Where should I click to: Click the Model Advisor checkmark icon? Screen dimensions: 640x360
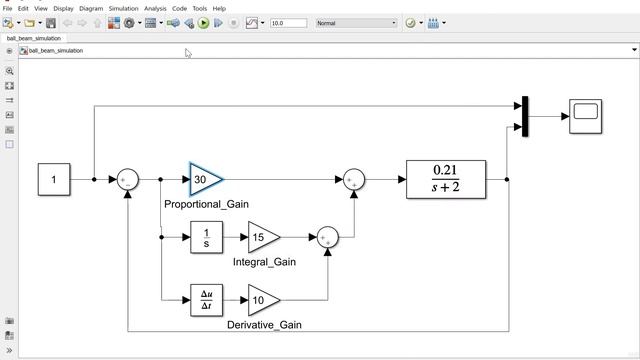click(410, 23)
